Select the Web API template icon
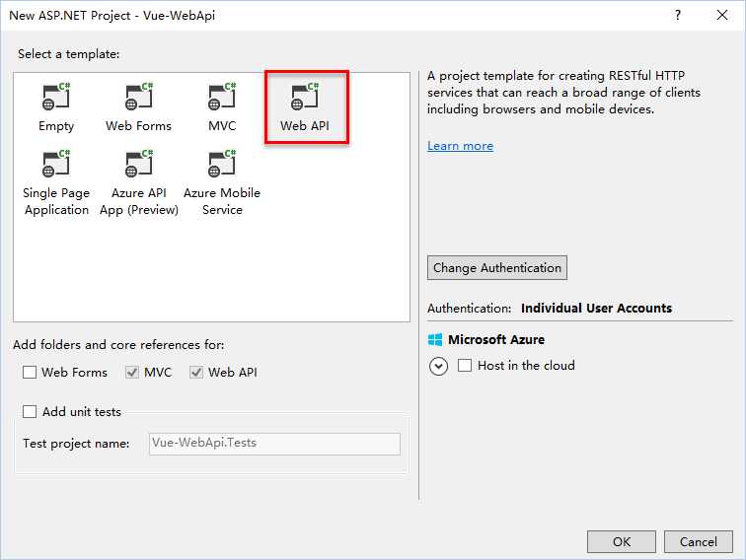Screen dimensions: 746x560 tap(305, 98)
